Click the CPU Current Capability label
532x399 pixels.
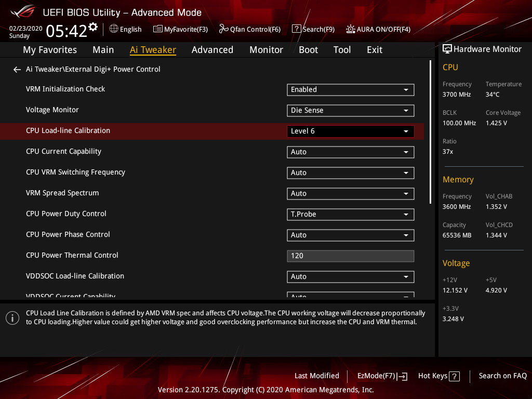pos(64,151)
